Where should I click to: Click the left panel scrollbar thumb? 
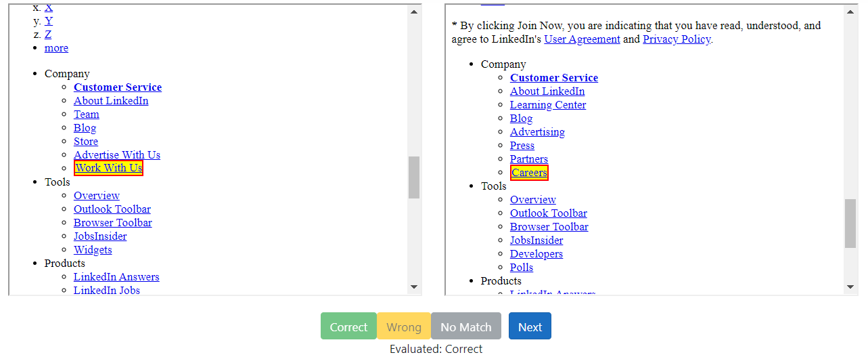pos(414,177)
